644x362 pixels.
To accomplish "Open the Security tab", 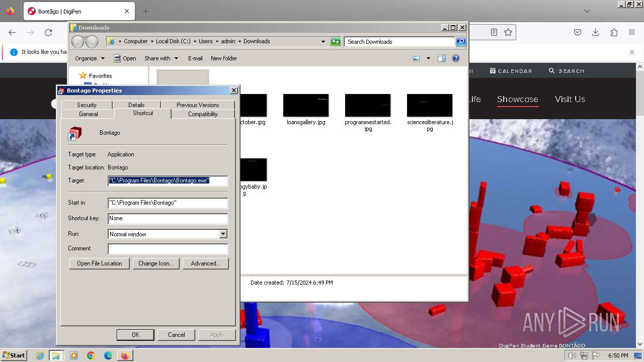I will [87, 105].
